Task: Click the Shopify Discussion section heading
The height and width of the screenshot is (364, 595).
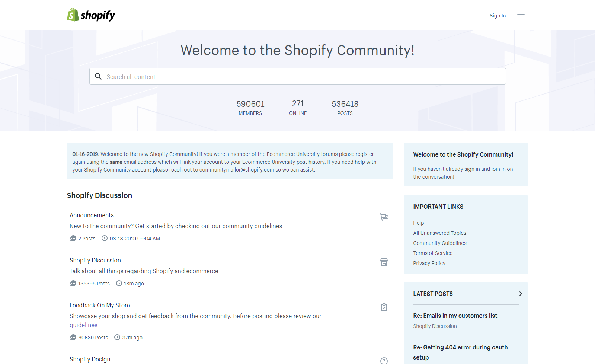Action: (x=99, y=195)
